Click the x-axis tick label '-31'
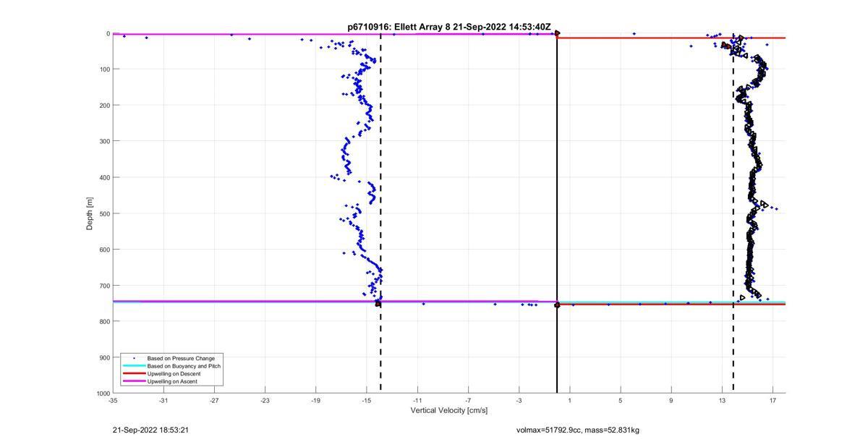Viewport: 868px width, 442px height. (163, 400)
